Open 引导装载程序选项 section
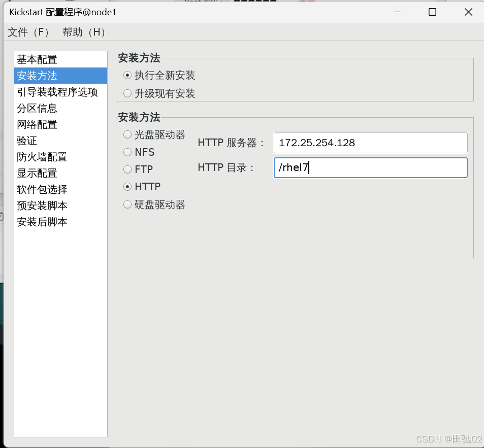The image size is (484, 448). point(60,92)
